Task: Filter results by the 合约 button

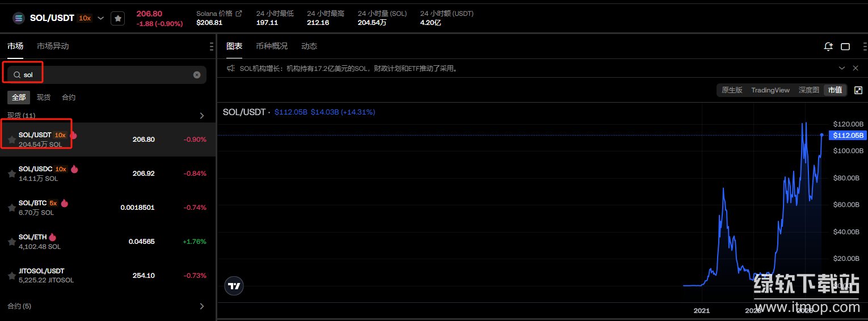Action: click(x=69, y=98)
